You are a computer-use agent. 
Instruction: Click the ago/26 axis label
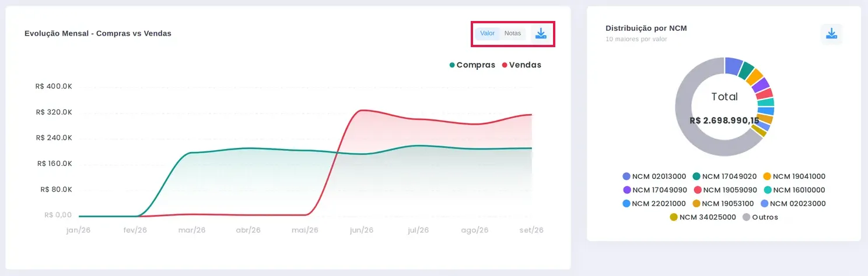coord(475,231)
